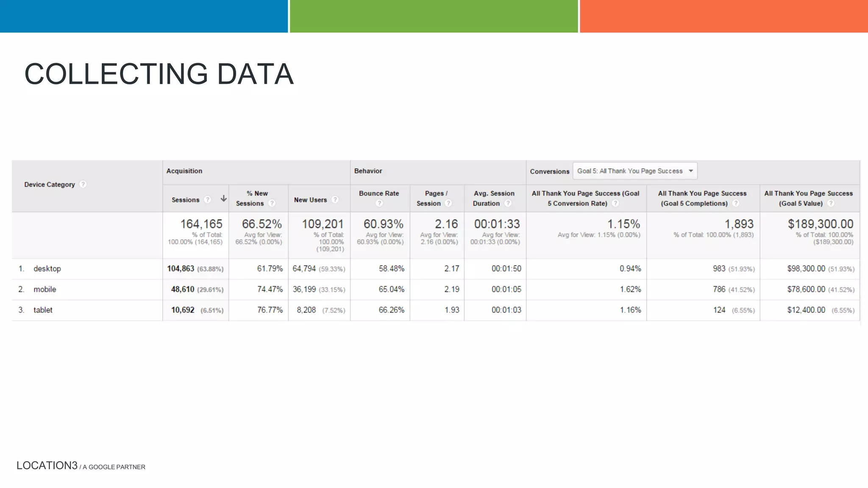Click New Users help question mark

click(x=335, y=200)
